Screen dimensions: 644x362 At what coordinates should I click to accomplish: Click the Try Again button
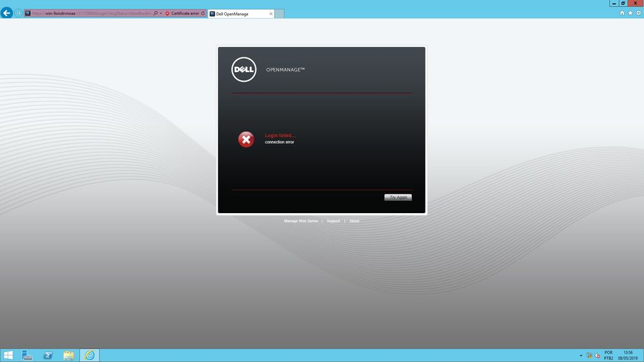[398, 197]
